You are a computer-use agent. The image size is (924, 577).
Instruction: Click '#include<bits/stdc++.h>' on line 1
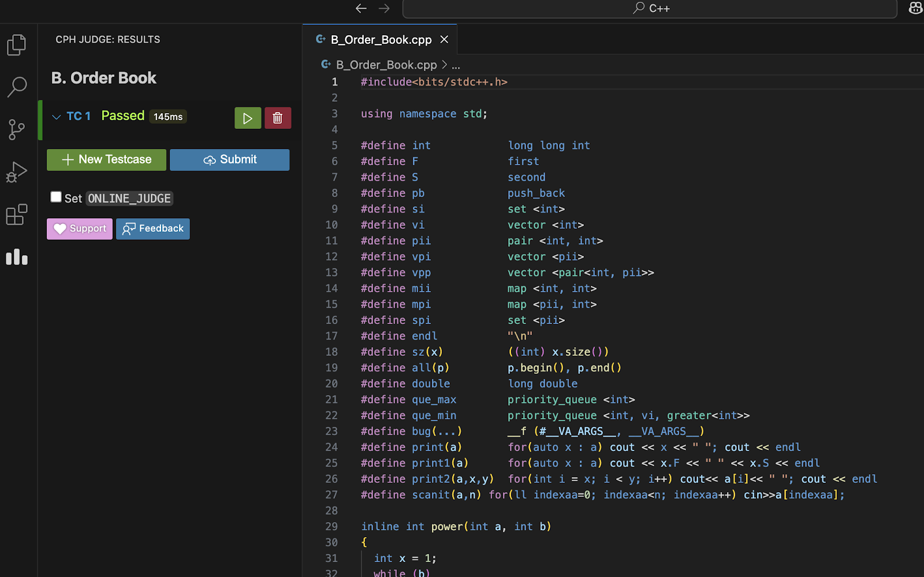(434, 82)
